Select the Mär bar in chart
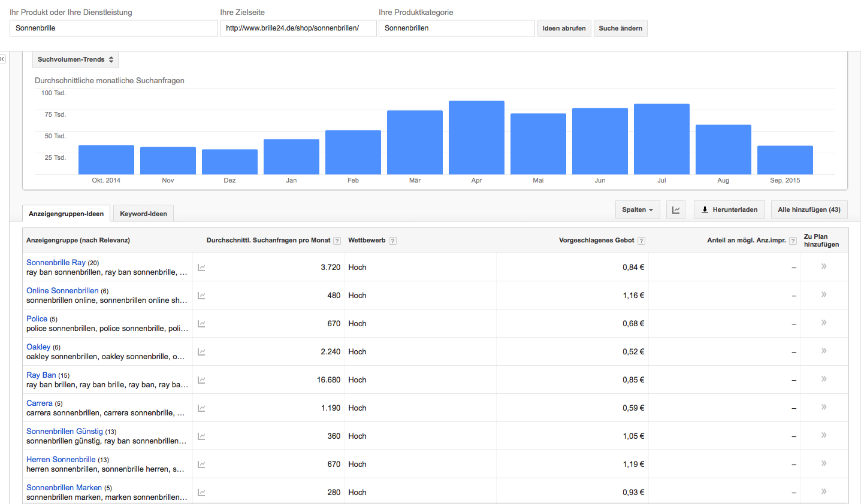 coord(415,142)
